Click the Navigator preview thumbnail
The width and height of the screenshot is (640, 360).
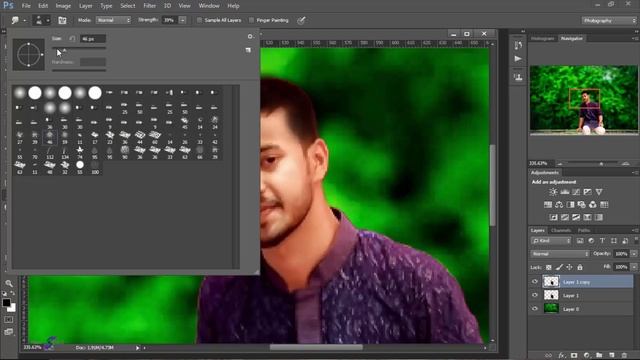pos(584,100)
